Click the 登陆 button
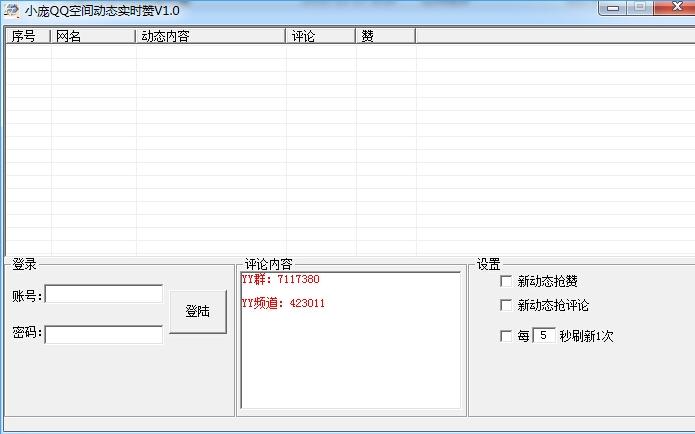This screenshot has height=434, width=695. (x=198, y=312)
